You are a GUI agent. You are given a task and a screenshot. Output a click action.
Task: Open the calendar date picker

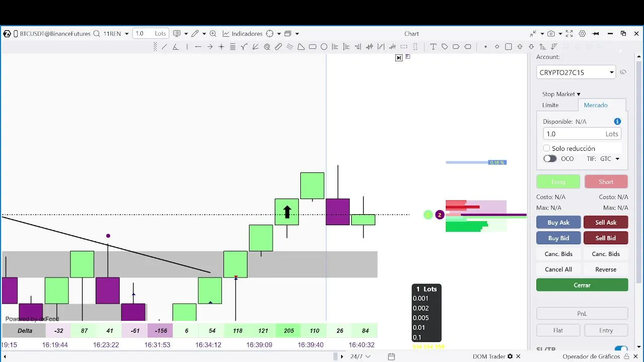391,356
